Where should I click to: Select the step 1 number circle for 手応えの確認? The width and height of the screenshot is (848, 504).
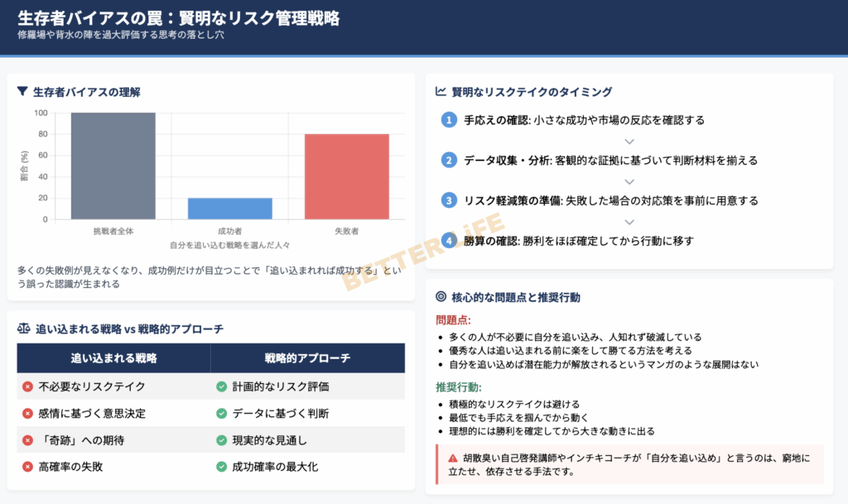click(x=449, y=120)
